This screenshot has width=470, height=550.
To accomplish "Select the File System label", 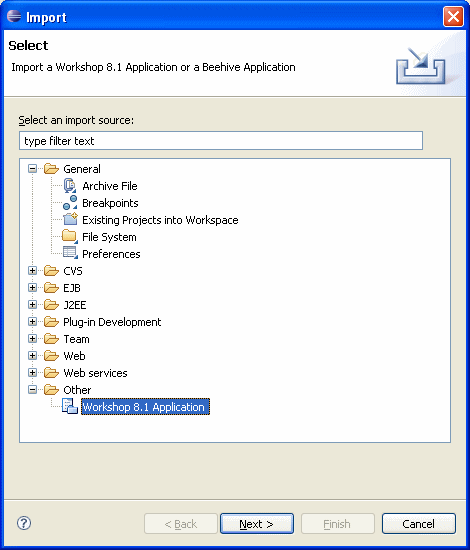I will click(109, 237).
